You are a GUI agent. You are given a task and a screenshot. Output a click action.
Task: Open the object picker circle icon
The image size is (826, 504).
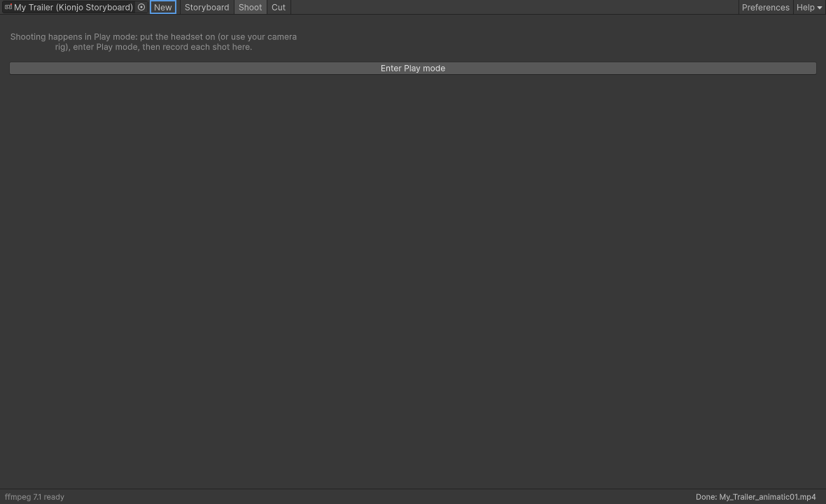(x=141, y=7)
